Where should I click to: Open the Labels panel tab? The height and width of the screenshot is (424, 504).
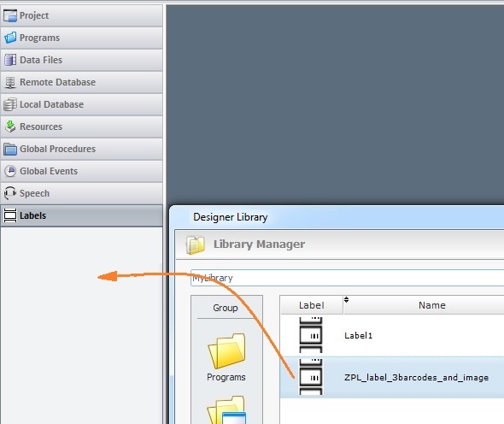[82, 215]
